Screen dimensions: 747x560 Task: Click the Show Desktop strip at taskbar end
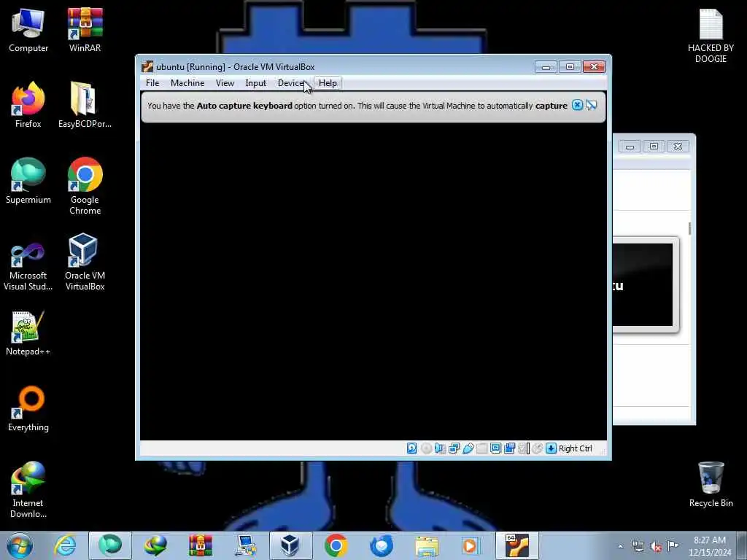click(x=742, y=545)
